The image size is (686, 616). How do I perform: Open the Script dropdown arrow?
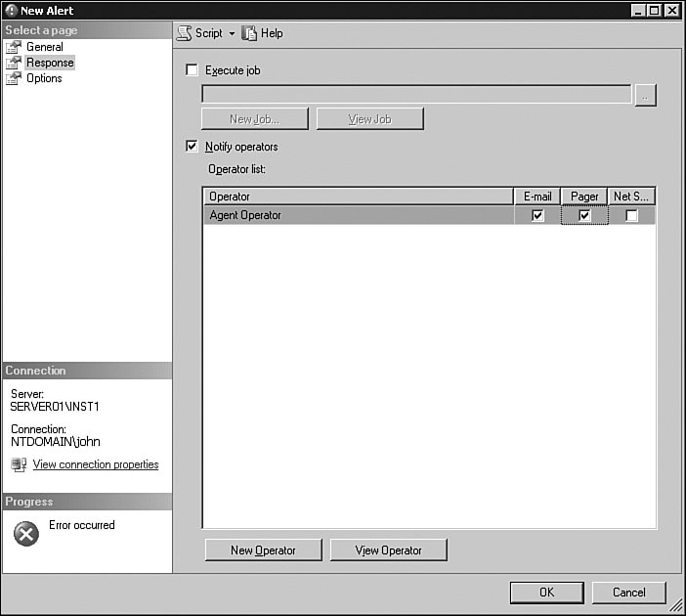[232, 33]
